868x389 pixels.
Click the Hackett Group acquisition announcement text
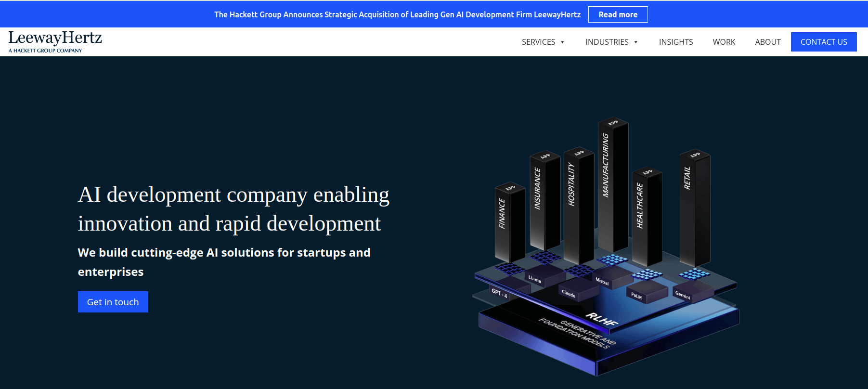pos(397,14)
